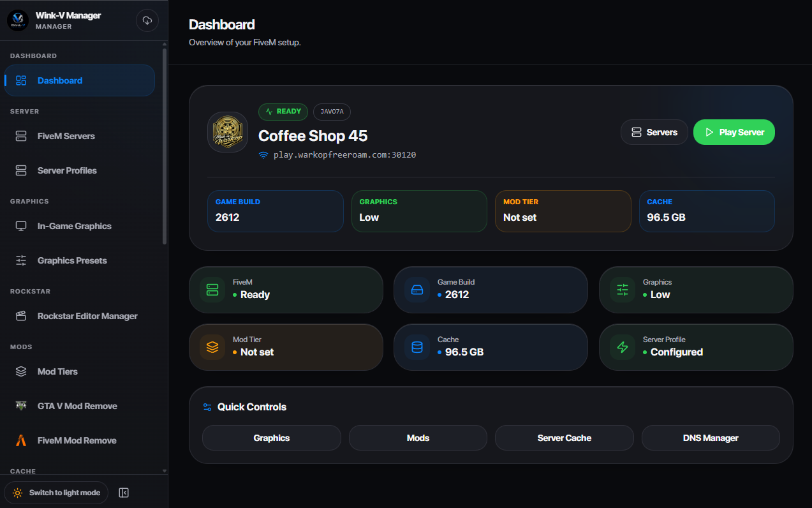
Task: Open FiveM Servers page
Action: (x=80, y=136)
